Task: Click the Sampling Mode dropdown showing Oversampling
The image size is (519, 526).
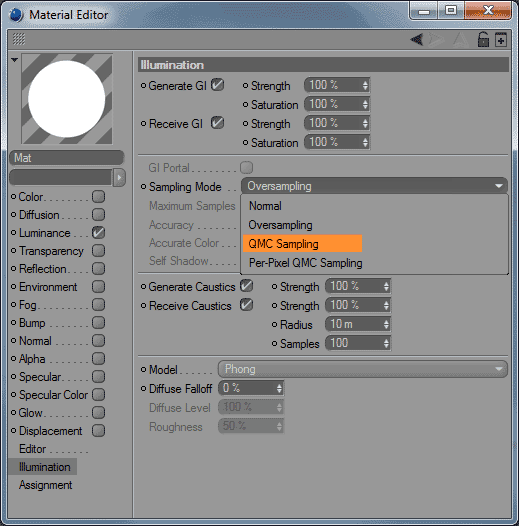Action: tap(374, 186)
